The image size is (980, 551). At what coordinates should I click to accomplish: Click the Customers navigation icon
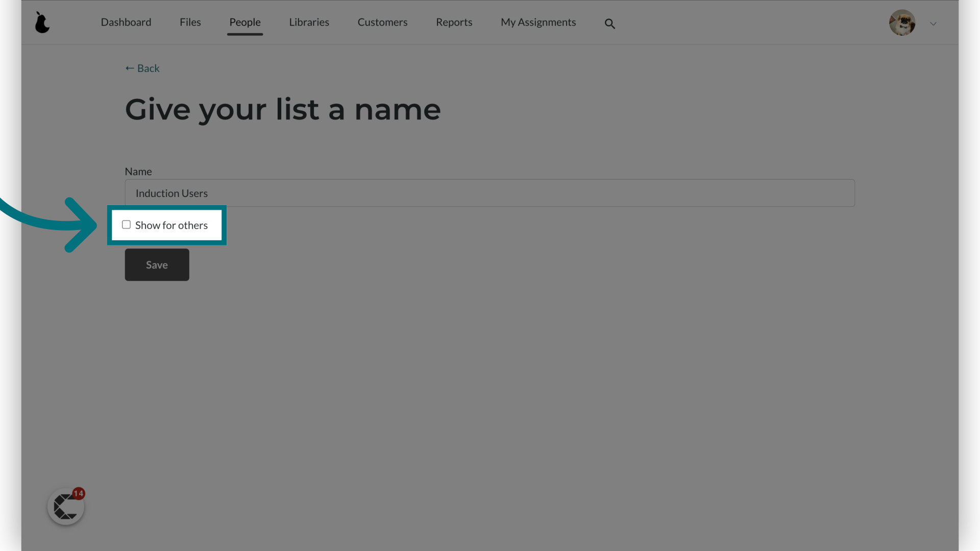coord(382,21)
